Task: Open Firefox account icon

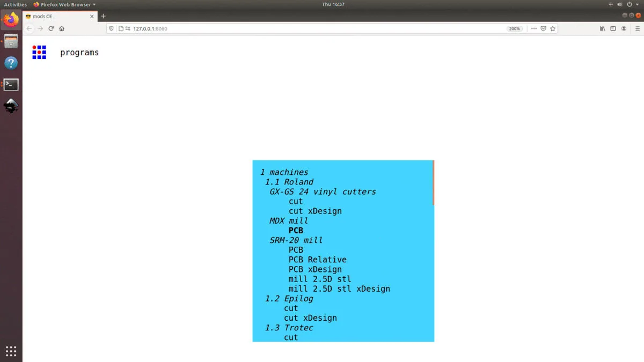Action: pyautogui.click(x=625, y=28)
